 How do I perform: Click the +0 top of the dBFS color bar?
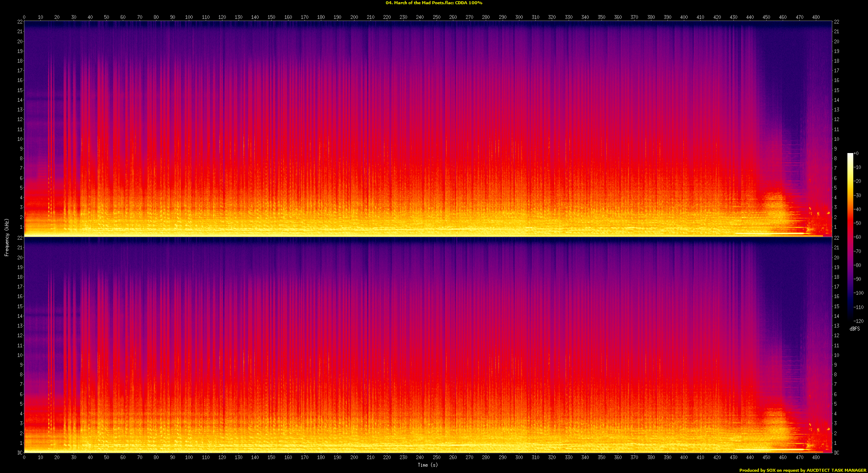[855, 153]
